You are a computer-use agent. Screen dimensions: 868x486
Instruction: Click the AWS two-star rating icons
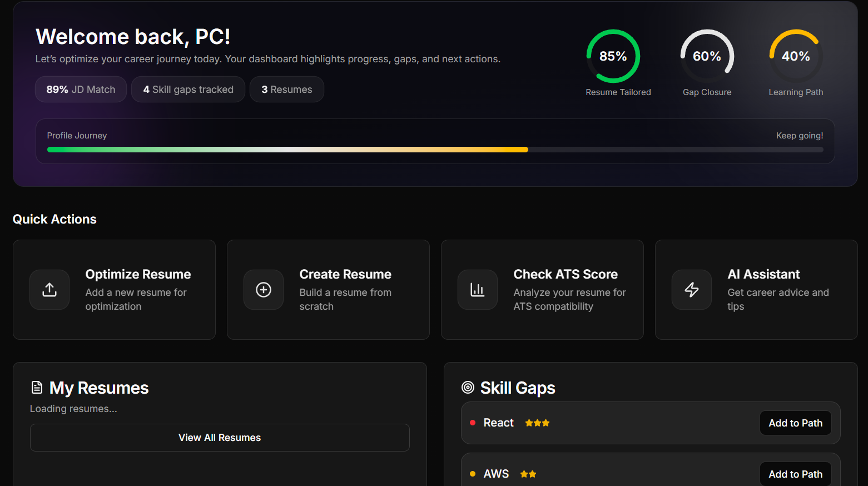tap(528, 474)
